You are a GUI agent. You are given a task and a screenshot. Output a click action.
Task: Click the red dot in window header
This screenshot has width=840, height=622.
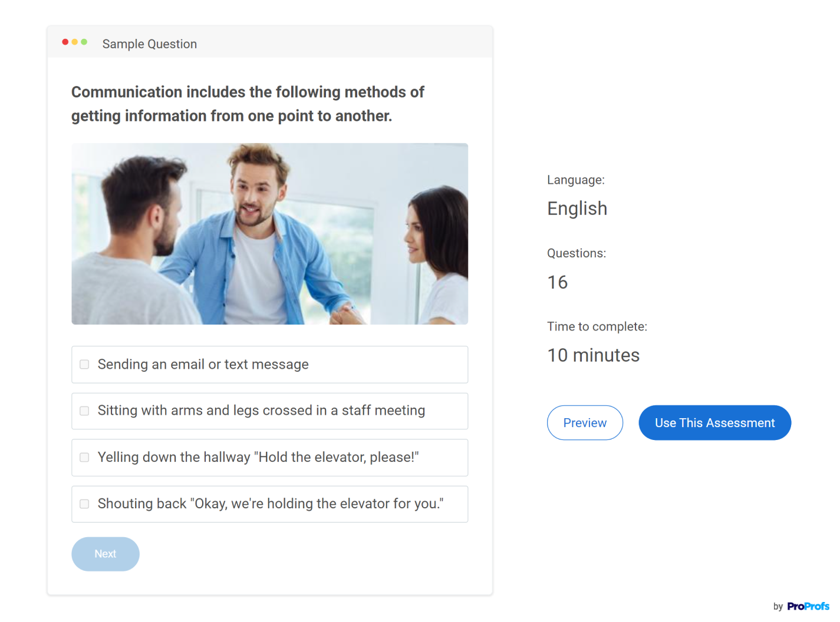(65, 42)
